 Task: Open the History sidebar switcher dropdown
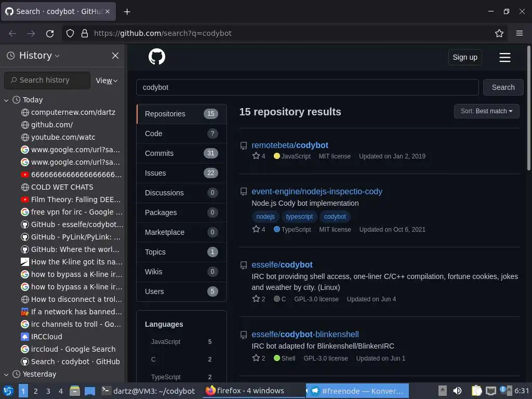tap(39, 55)
